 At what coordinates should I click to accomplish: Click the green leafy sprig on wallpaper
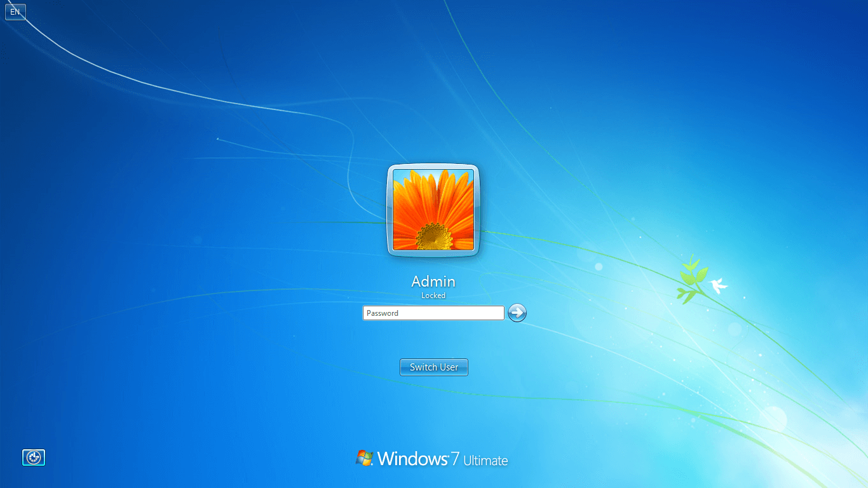pos(691,278)
